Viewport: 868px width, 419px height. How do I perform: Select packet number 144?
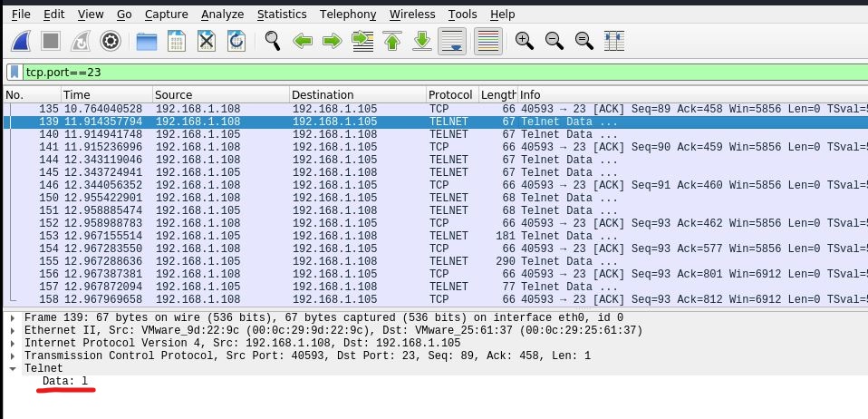coord(435,161)
